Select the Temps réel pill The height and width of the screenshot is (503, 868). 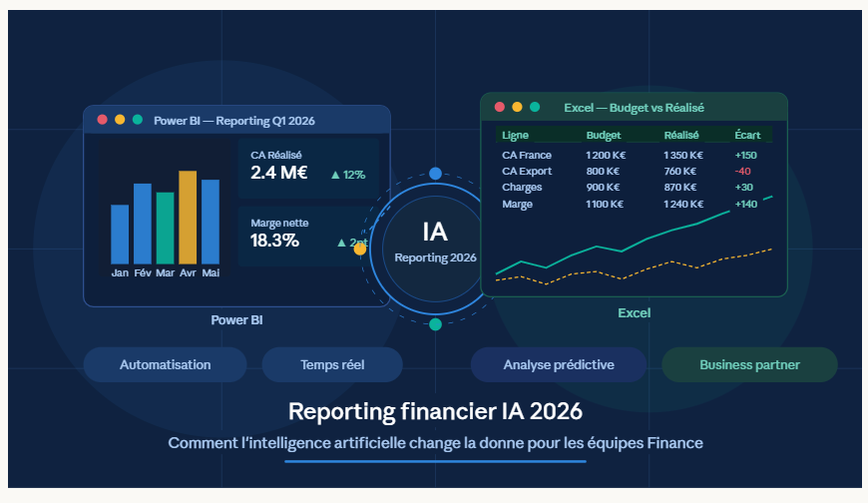point(332,364)
